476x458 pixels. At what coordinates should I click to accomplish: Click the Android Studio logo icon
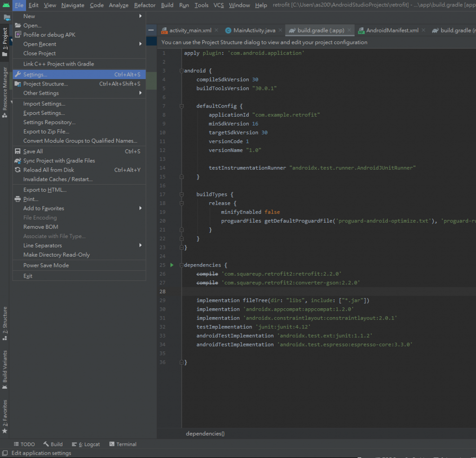pyautogui.click(x=6, y=5)
